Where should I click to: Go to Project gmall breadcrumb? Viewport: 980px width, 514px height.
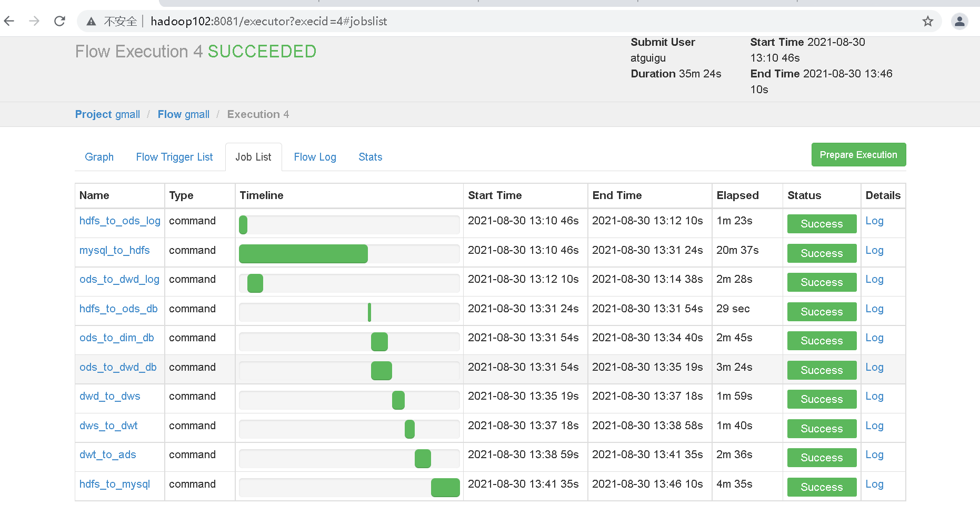pos(107,114)
